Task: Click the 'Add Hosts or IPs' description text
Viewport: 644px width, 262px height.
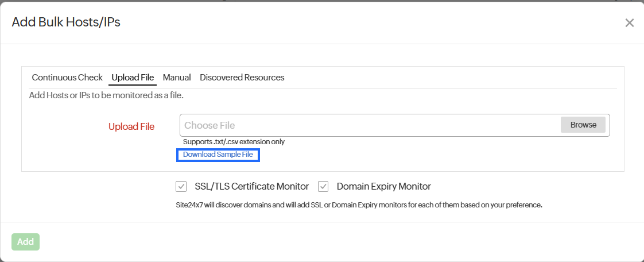Action: [106, 95]
